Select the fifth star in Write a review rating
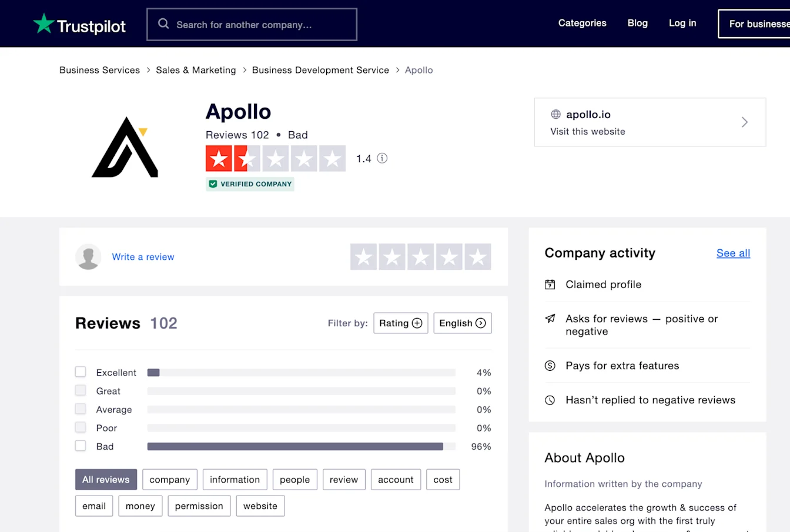This screenshot has width=790, height=532. (478, 257)
